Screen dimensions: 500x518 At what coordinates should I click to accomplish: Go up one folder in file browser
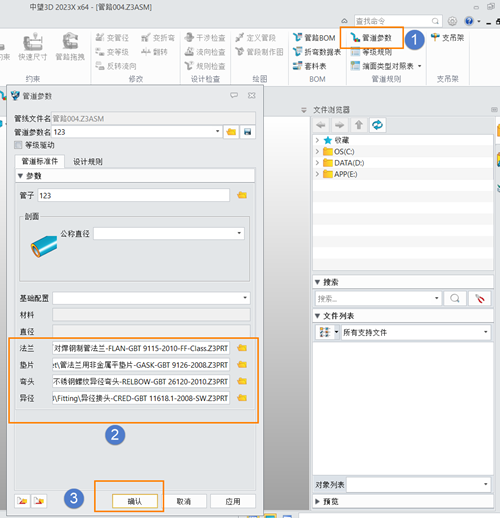[359, 125]
